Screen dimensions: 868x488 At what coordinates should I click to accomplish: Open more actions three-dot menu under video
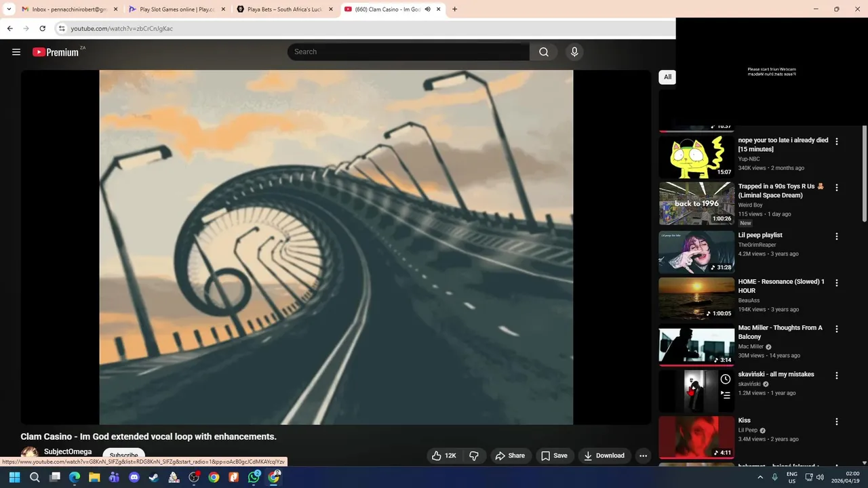[x=643, y=455]
